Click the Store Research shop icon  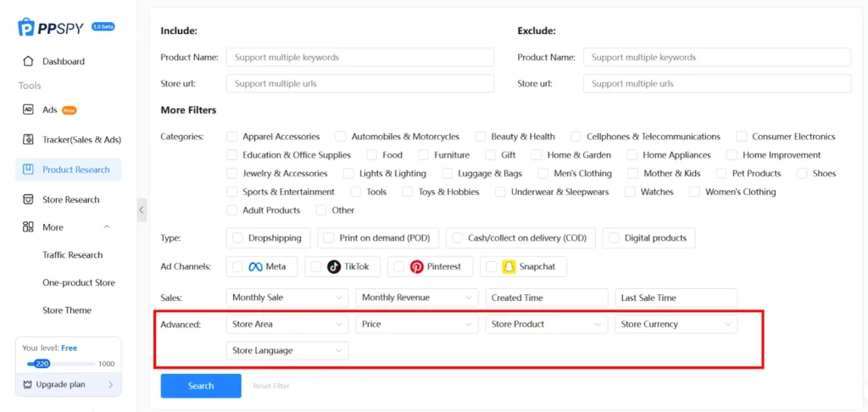point(28,199)
